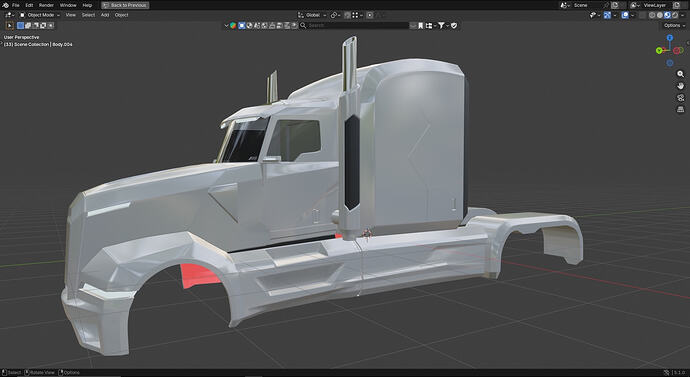Expand the Options dropdown

[674, 26]
